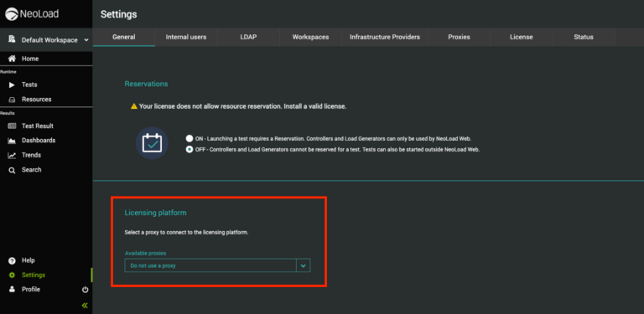
Task: Open Home via the house icon
Action: (13, 59)
